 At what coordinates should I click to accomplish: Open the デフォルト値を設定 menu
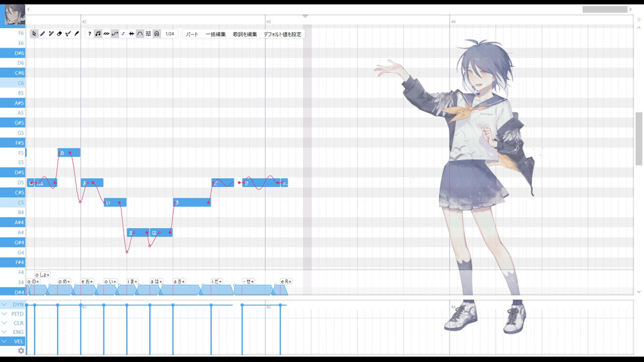[x=282, y=34]
